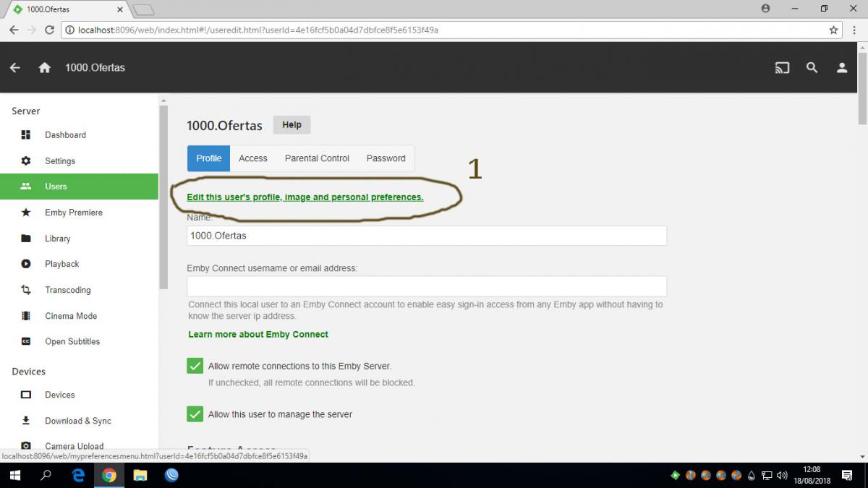The height and width of the screenshot is (488, 868).
Task: Open Edit this user's profile link
Action: pos(305,197)
